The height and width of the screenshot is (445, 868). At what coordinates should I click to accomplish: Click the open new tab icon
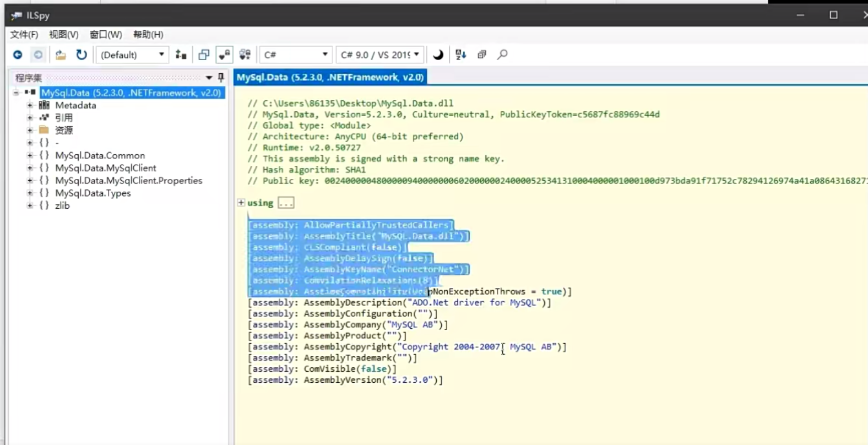[x=204, y=55]
